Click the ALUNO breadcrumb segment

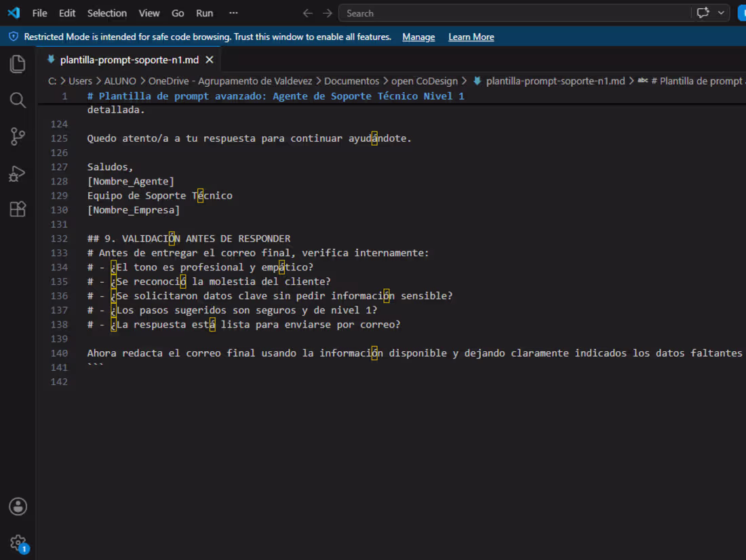(x=120, y=81)
